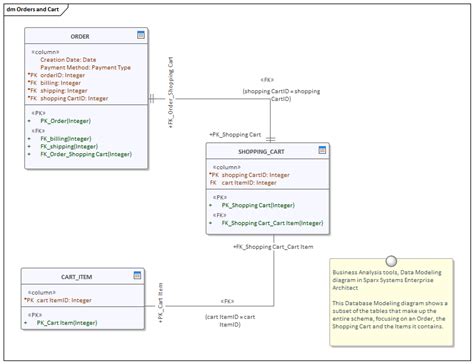This screenshot has width=474, height=364.
Task: Select PK_Cart Item(Integer) operation
Action: (67, 323)
